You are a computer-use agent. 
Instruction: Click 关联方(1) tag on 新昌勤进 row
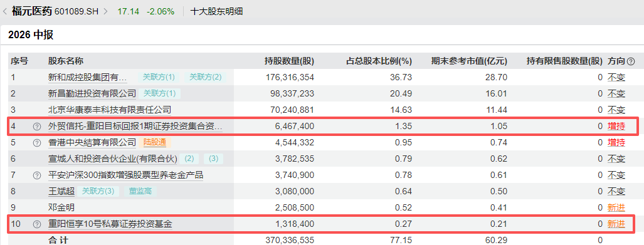(160, 93)
